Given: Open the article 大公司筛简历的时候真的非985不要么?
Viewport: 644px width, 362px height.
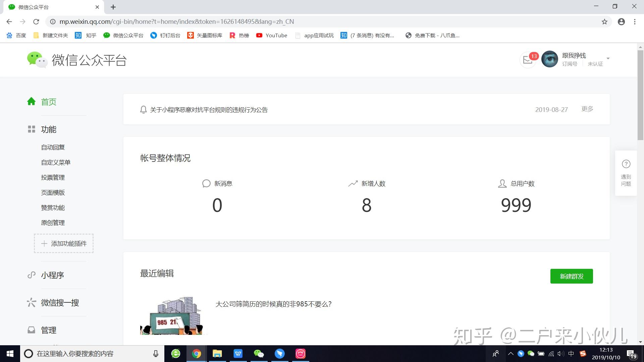Looking at the screenshot, I should click(273, 304).
